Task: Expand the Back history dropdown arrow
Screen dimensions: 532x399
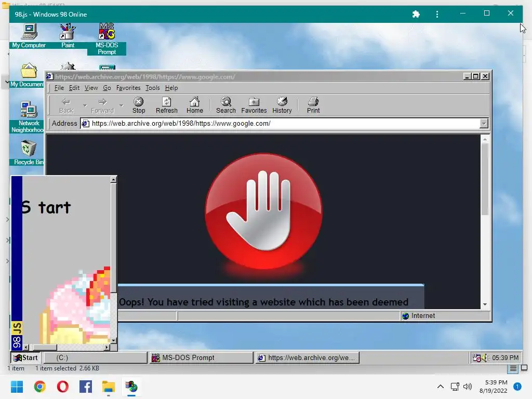Action: click(x=85, y=105)
